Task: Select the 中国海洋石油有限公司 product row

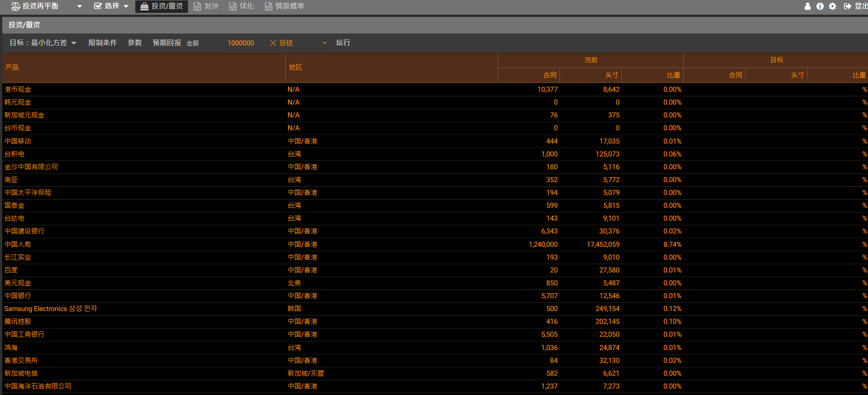Action: tap(435, 386)
